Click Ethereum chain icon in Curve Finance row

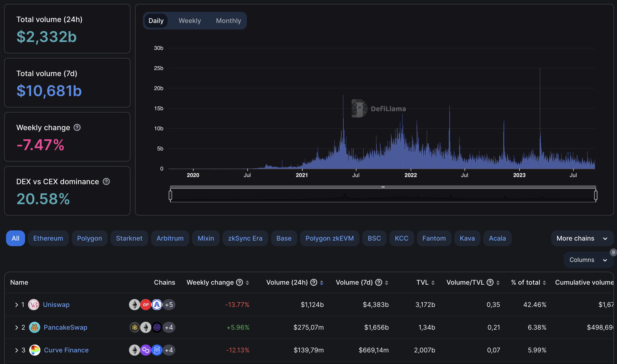point(134,350)
